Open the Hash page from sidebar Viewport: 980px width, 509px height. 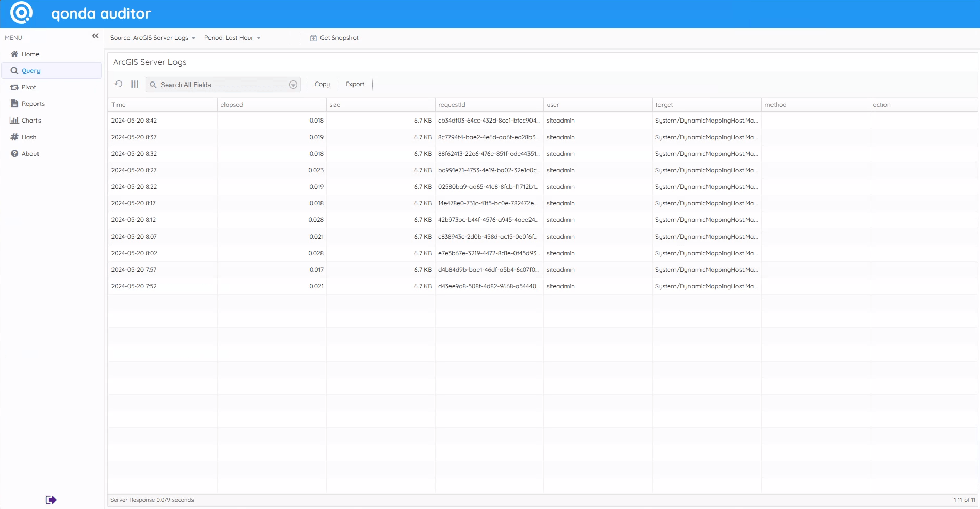29,137
